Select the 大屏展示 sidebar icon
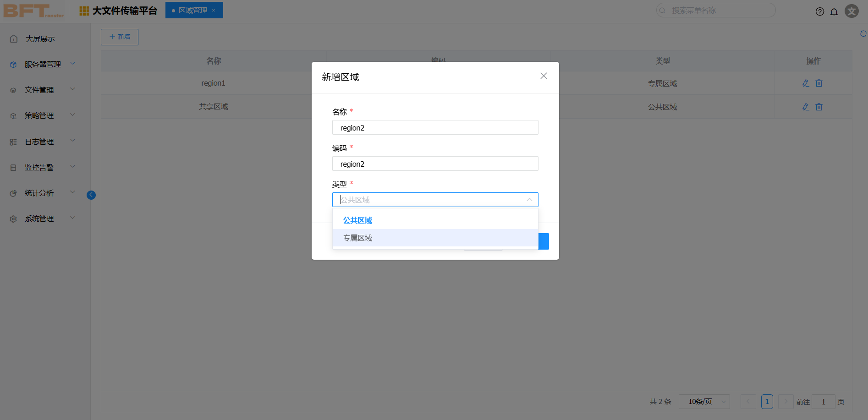 coord(13,38)
